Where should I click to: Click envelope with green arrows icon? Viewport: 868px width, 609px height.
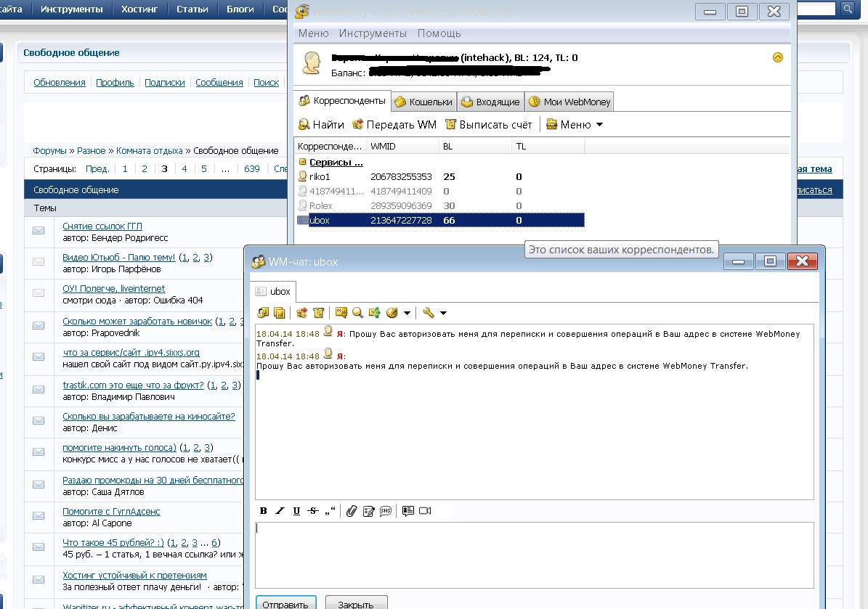click(375, 313)
